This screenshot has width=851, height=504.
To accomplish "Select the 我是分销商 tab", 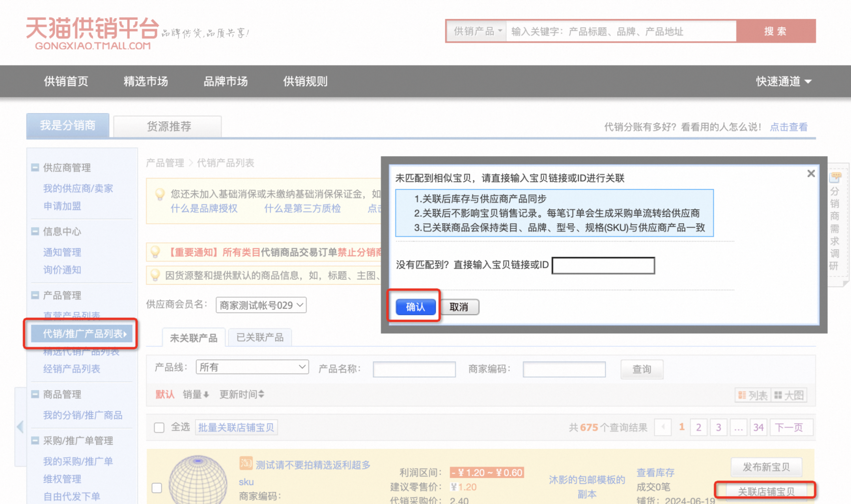I will point(68,126).
